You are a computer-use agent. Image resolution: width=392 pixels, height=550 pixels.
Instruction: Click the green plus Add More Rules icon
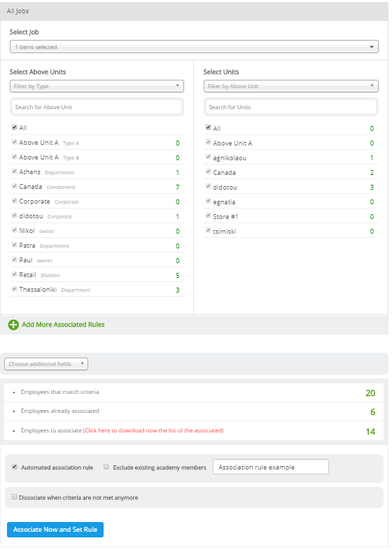[x=13, y=325]
